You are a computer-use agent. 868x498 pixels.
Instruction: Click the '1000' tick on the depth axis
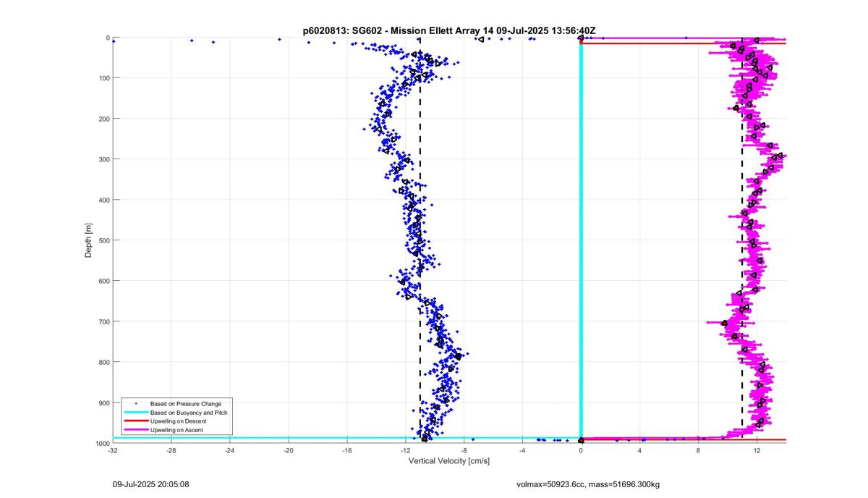(x=102, y=443)
